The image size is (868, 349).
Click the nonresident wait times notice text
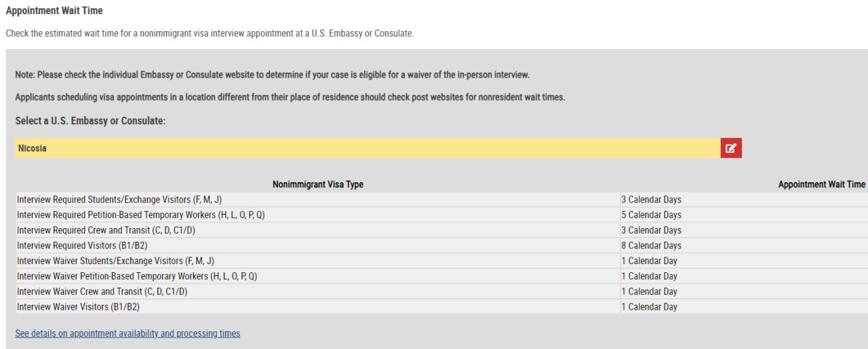(290, 97)
